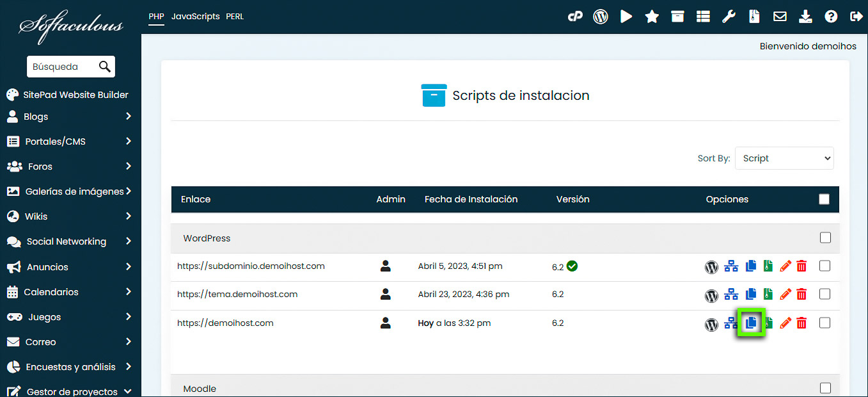The width and height of the screenshot is (868, 397).
Task: Delete the subdominio.demoihost.com installation via trash icon
Action: click(x=801, y=266)
